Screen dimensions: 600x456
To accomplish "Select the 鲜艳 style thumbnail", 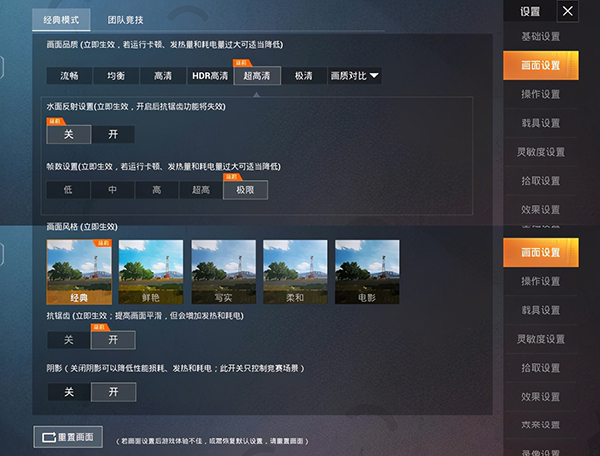I will tap(151, 272).
